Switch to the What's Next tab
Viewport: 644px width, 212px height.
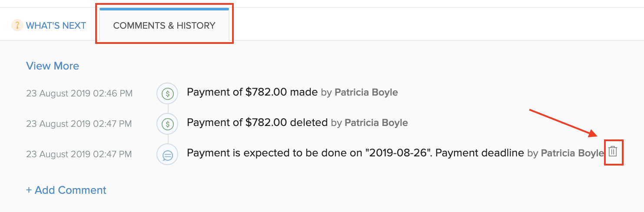pos(56,26)
